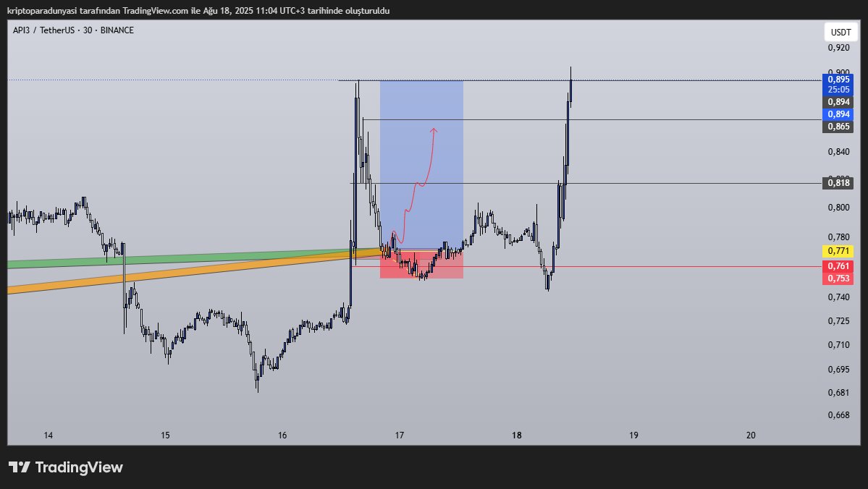Click the BINANCE exchange label
Image resolution: width=868 pixels, height=489 pixels.
click(116, 30)
